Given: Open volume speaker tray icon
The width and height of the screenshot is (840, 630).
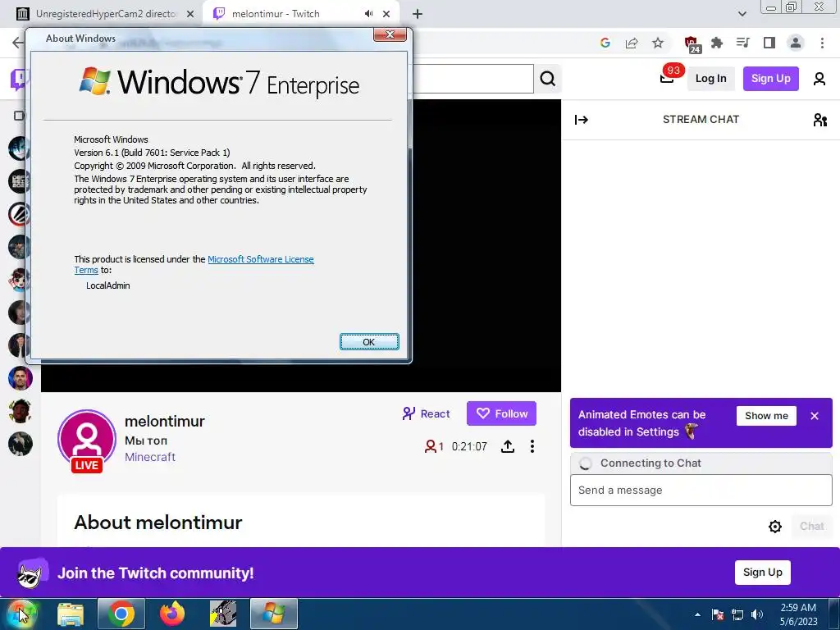Looking at the screenshot, I should [x=756, y=614].
